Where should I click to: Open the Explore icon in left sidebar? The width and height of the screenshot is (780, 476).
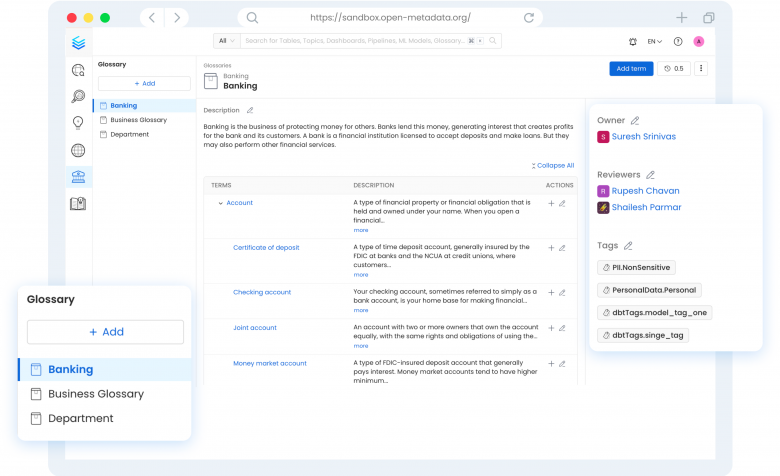(x=78, y=71)
